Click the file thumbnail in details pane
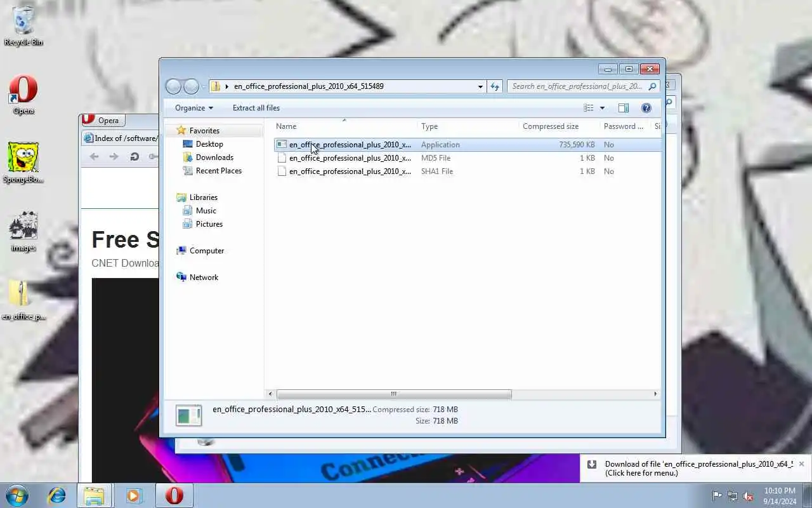 click(x=188, y=415)
